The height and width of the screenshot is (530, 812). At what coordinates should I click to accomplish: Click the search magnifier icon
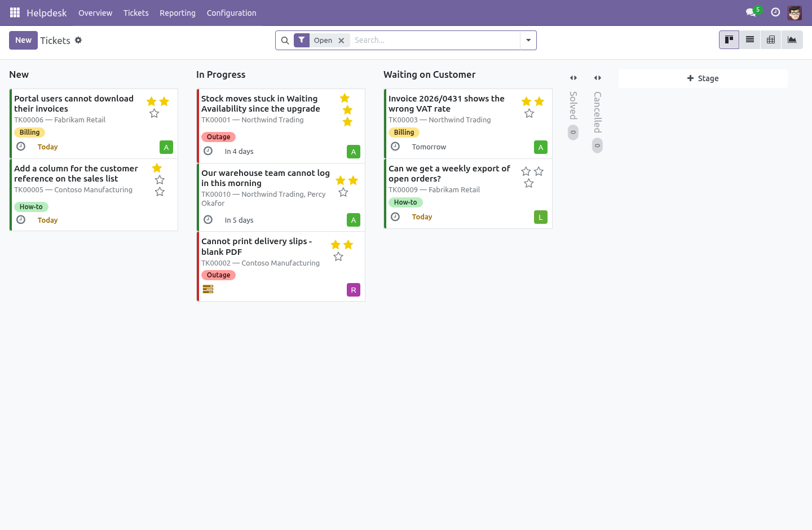click(285, 40)
